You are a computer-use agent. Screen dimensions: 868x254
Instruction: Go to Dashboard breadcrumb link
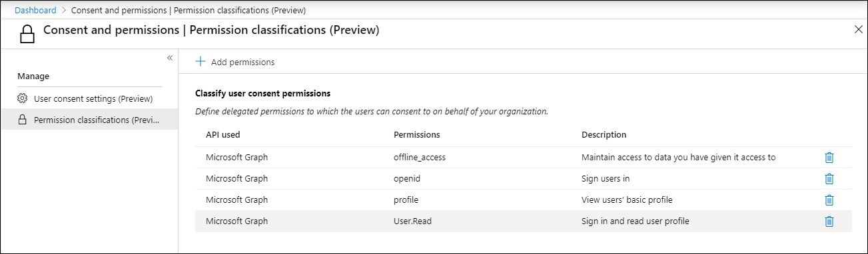coord(35,10)
